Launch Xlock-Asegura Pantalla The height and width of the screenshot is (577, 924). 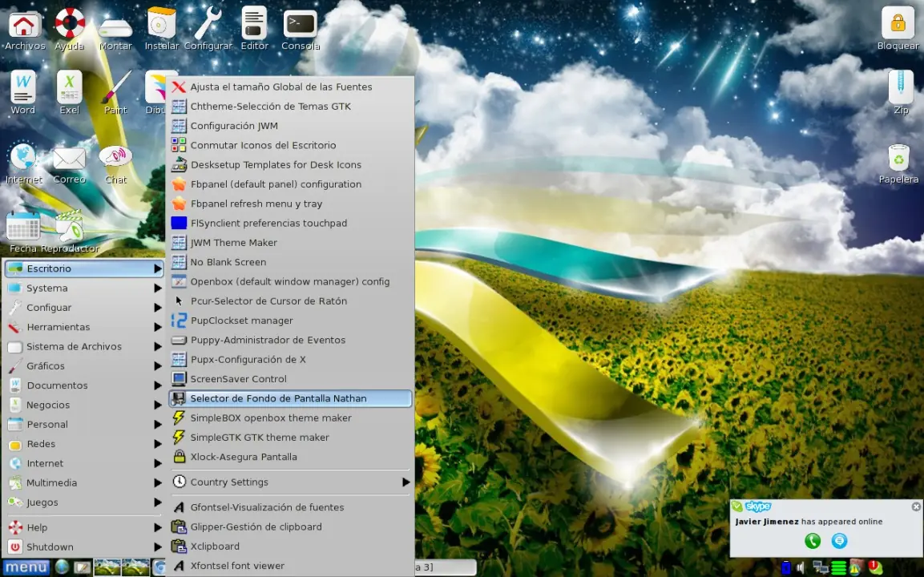point(291,456)
